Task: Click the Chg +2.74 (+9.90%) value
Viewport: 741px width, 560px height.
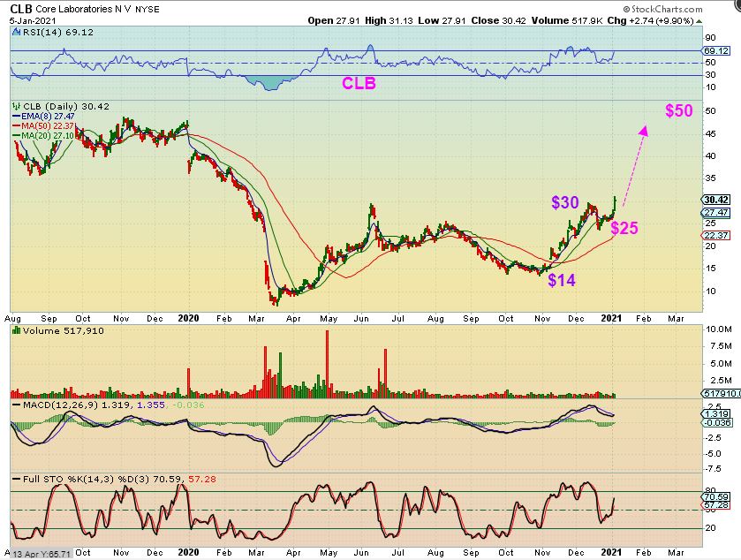Action: tap(650, 21)
